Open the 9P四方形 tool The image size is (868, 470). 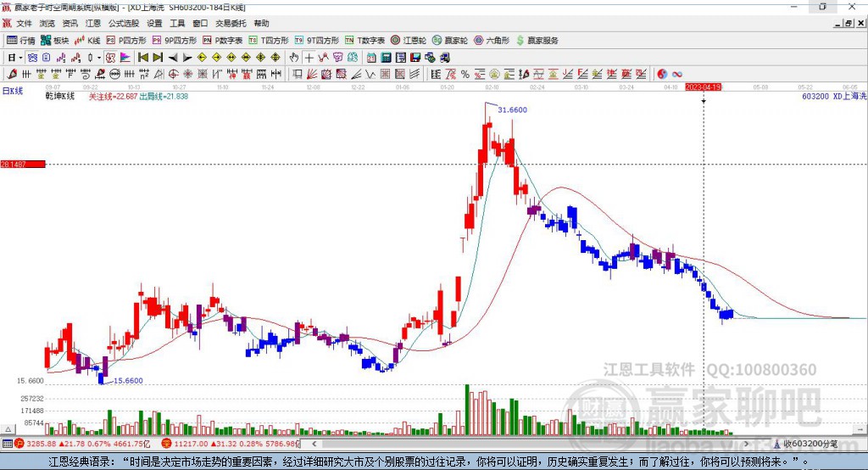coord(175,41)
